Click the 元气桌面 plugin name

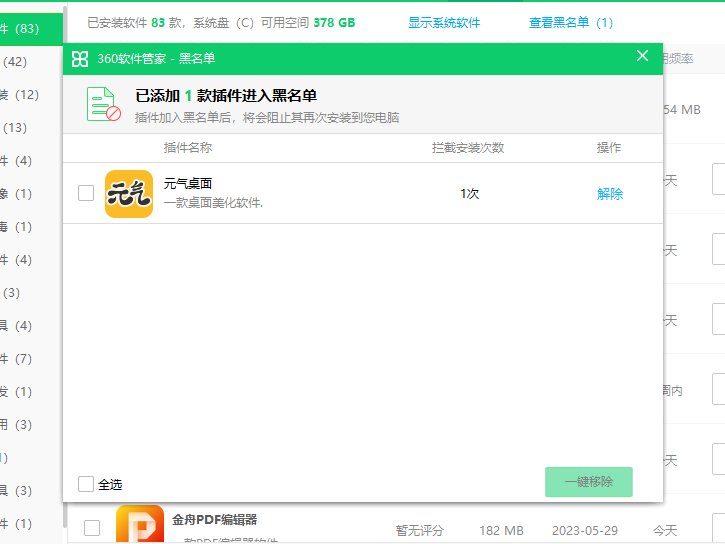pyautogui.click(x=188, y=183)
